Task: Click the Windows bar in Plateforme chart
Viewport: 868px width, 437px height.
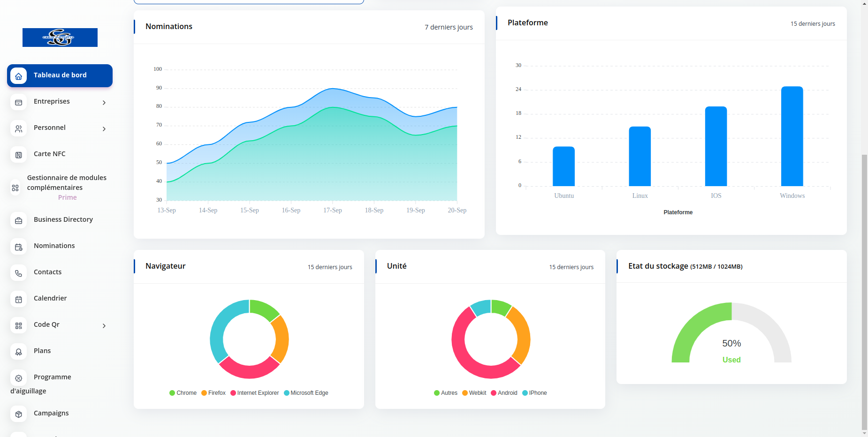Action: (792, 136)
